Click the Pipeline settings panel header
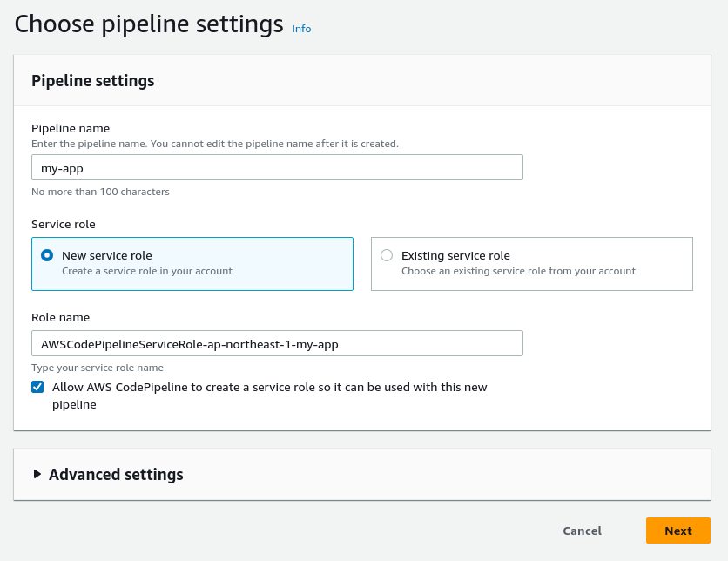Viewport: 728px width, 561px height. click(x=93, y=81)
